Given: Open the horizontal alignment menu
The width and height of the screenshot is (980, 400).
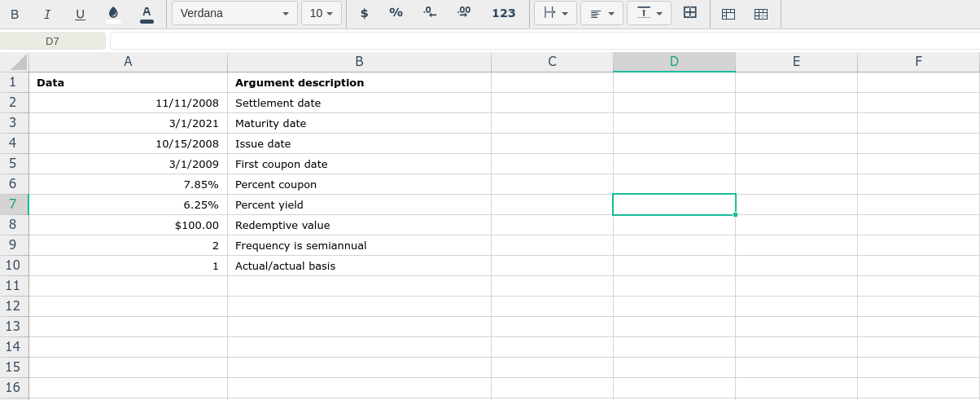Looking at the screenshot, I should pyautogui.click(x=602, y=13).
